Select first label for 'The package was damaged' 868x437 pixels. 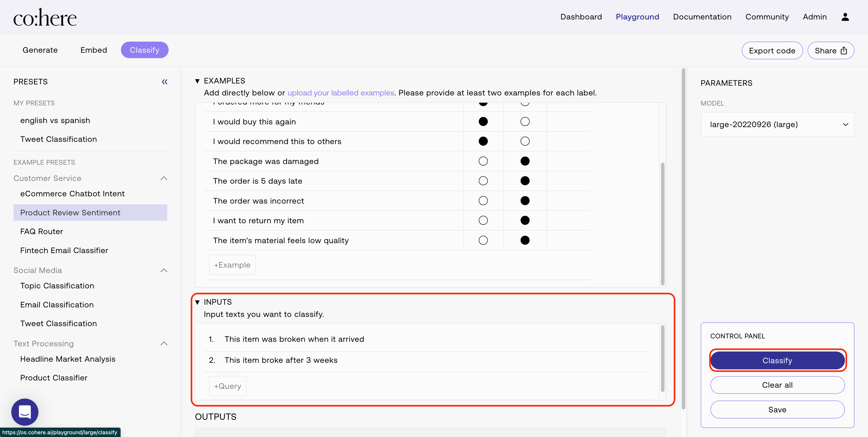pyautogui.click(x=483, y=161)
